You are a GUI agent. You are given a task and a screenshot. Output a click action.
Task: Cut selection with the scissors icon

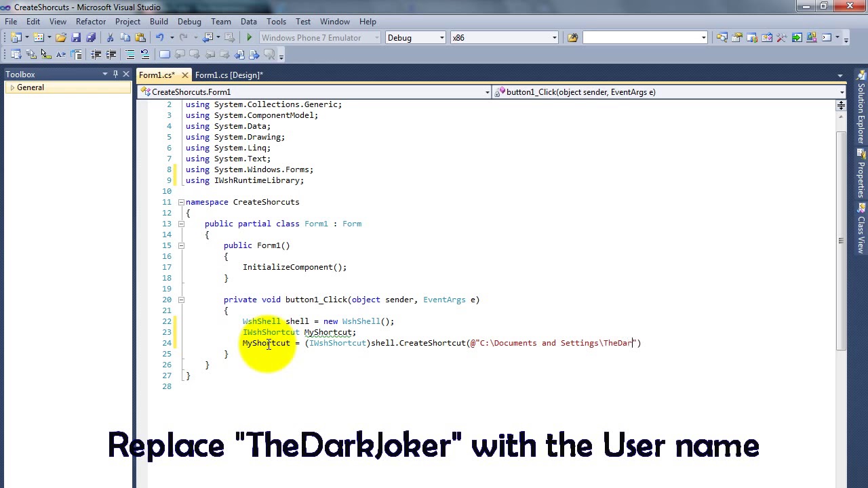[110, 38]
